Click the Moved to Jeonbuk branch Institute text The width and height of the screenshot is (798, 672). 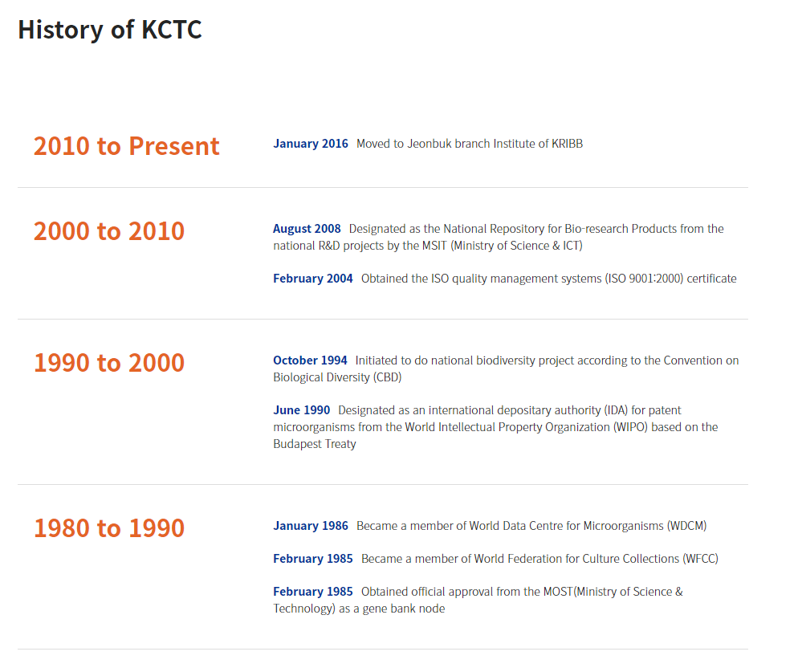click(470, 144)
